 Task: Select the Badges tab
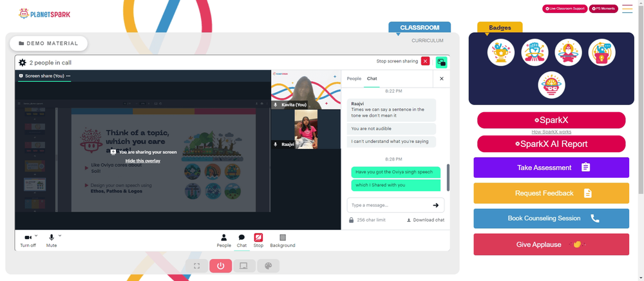tap(500, 28)
